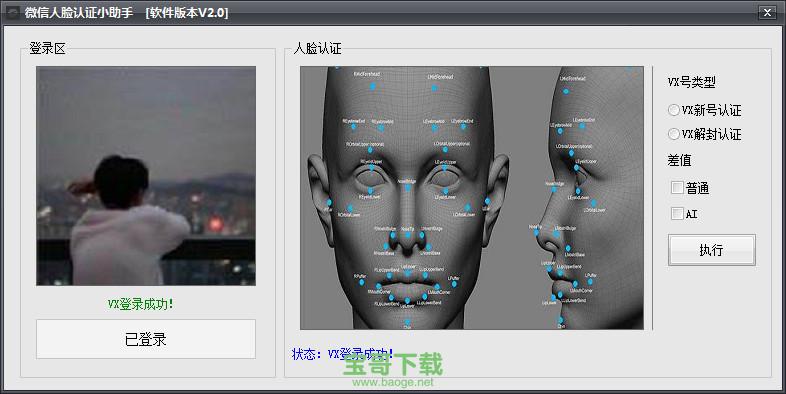Click the app icon in title bar
The image size is (786, 394).
pyautogui.click(x=13, y=13)
